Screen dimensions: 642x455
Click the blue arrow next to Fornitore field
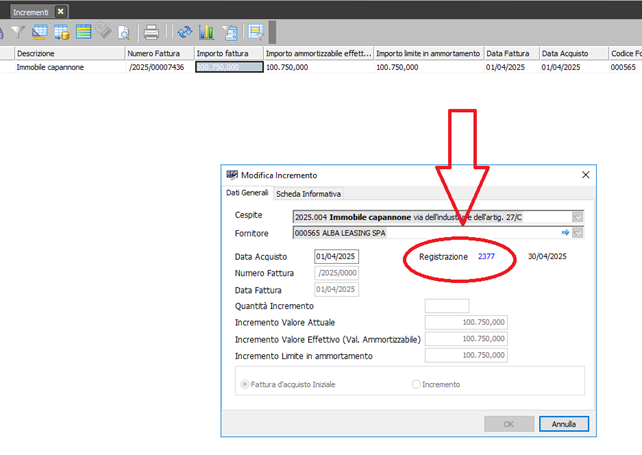point(564,233)
